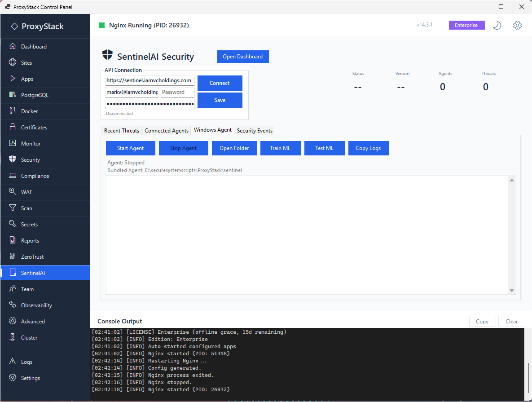Select the Docker sidebar icon

tap(13, 110)
